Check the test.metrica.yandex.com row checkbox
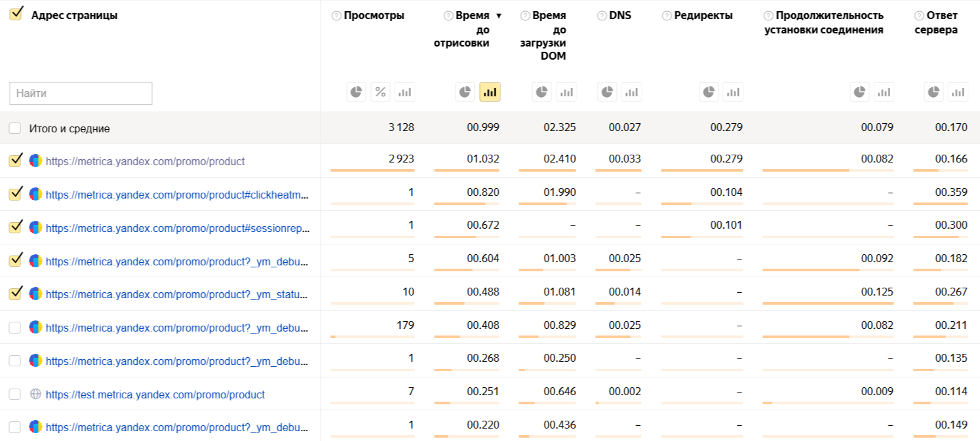 (15, 394)
